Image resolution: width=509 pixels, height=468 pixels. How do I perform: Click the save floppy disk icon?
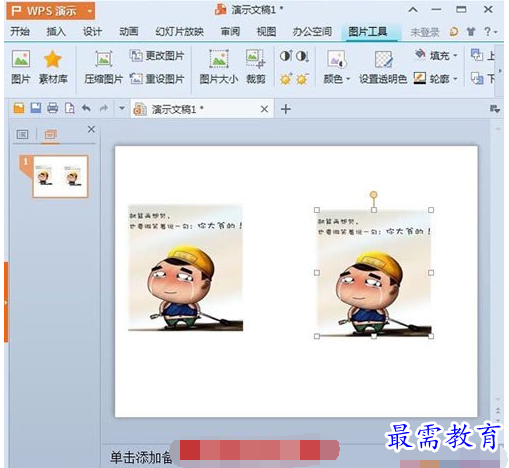[x=36, y=108]
